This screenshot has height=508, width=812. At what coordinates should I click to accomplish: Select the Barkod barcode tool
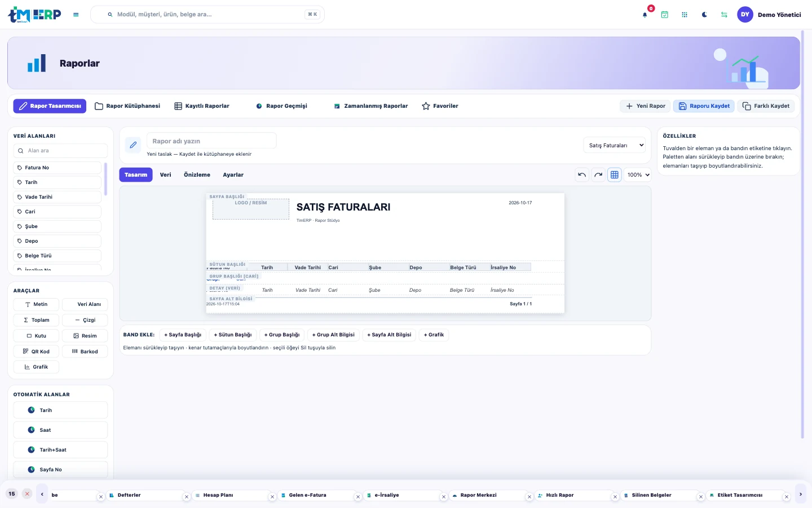click(x=85, y=352)
